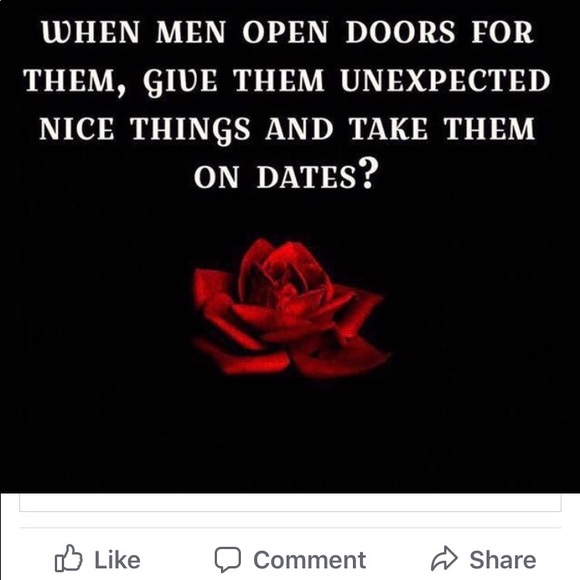The image size is (580, 580).
Task: Click the 'ON DATES?' text line
Action: (286, 174)
